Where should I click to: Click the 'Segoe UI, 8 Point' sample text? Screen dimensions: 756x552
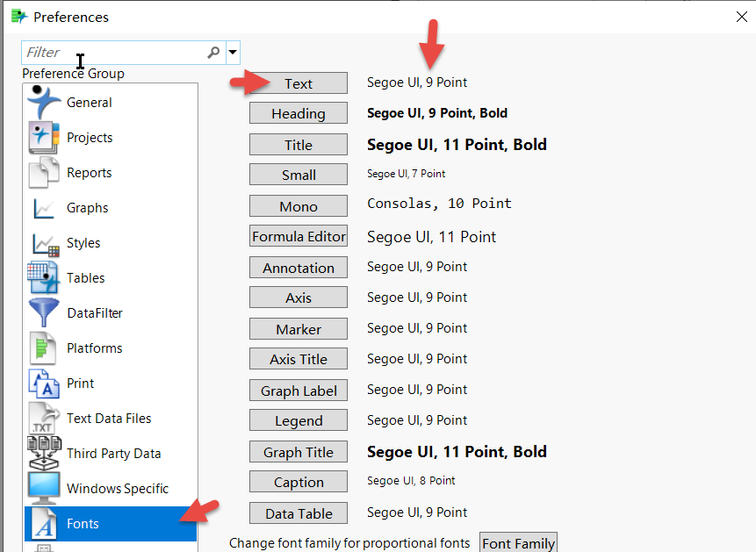411,481
